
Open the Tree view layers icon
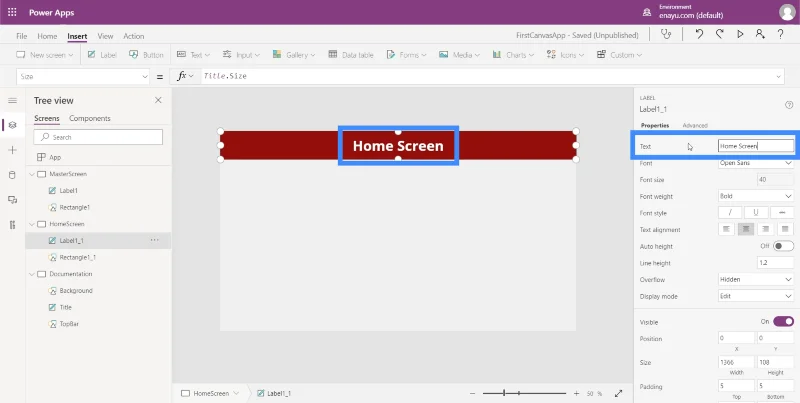13,125
